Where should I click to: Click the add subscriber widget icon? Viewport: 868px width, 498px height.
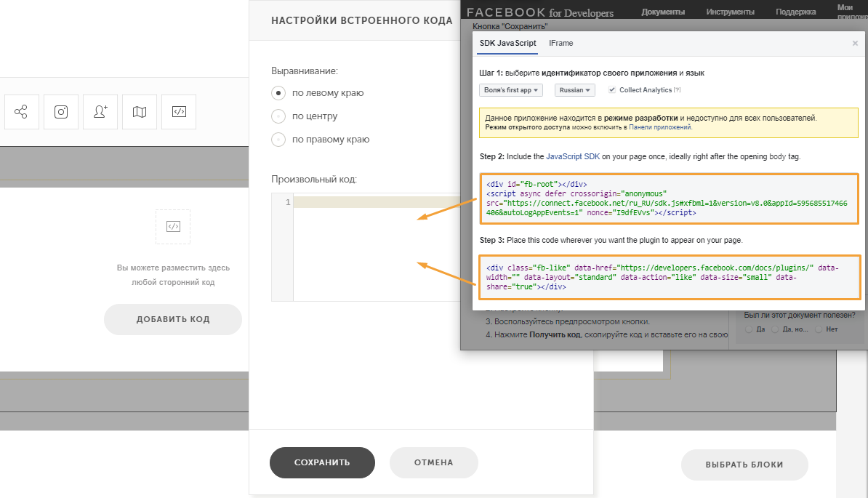tap(100, 112)
